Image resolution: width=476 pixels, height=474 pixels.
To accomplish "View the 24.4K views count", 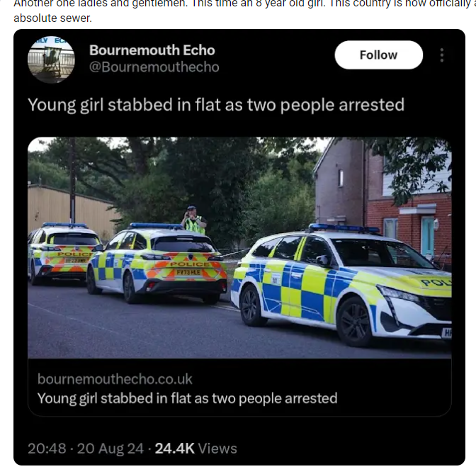I will tap(174, 448).
